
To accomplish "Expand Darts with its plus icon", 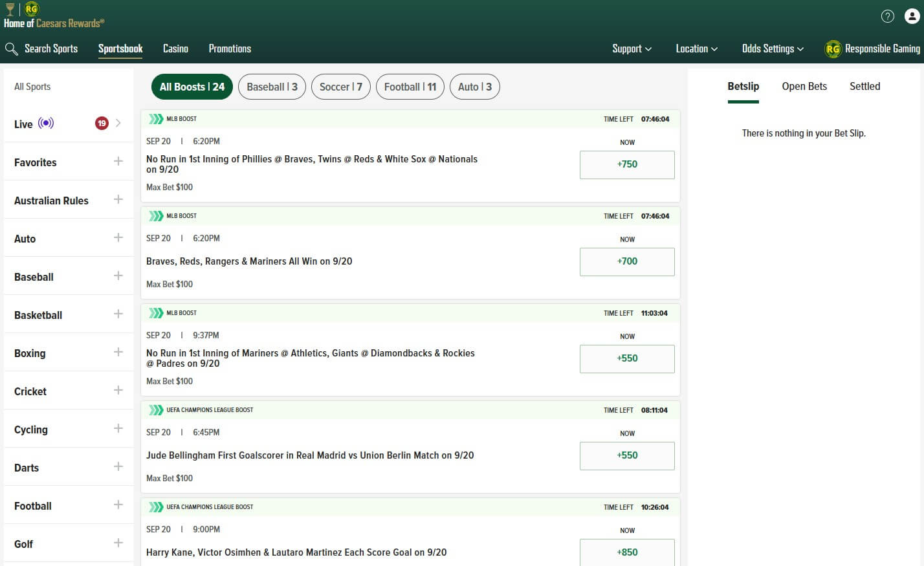I will click(118, 466).
